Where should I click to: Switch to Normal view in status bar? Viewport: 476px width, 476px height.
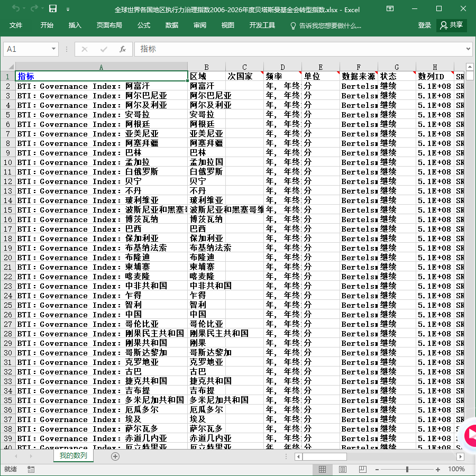[322, 469]
